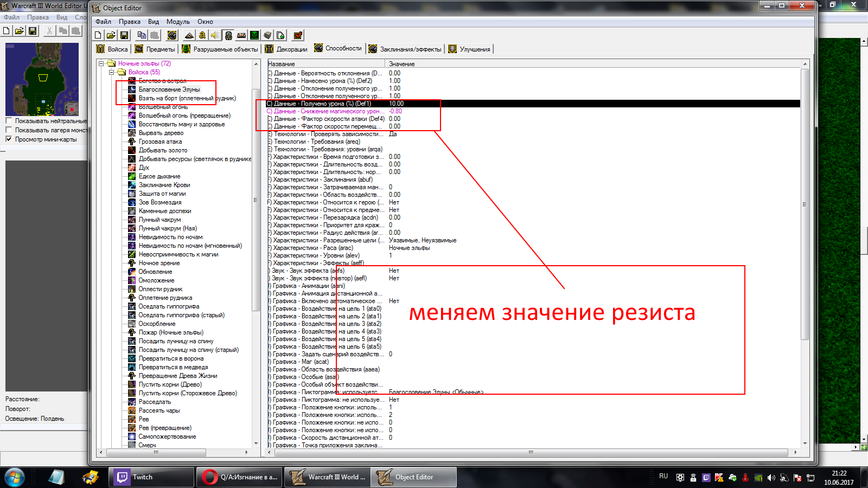Click the properties list's scroll-up arrow
868x488 pixels.
[805, 64]
